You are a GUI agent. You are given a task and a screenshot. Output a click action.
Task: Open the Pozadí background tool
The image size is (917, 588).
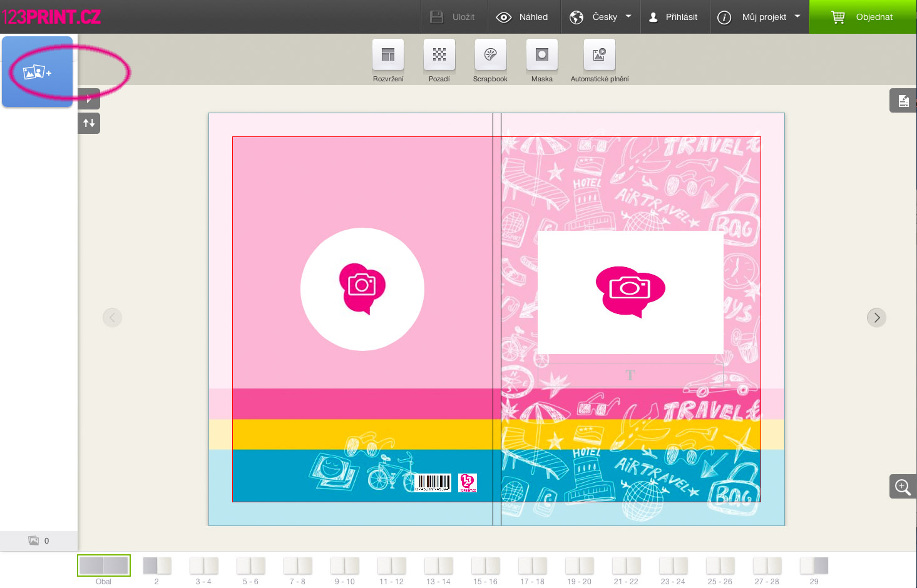pos(439,56)
